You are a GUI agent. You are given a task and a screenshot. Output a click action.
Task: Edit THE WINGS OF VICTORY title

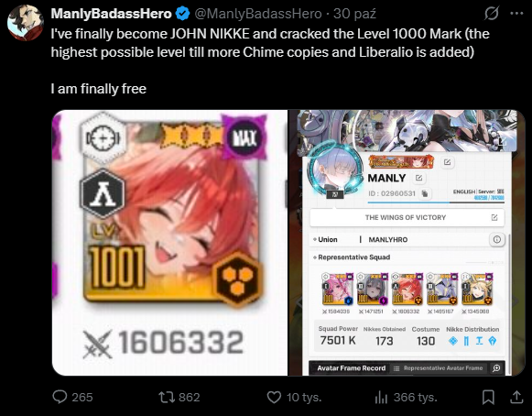click(x=494, y=217)
